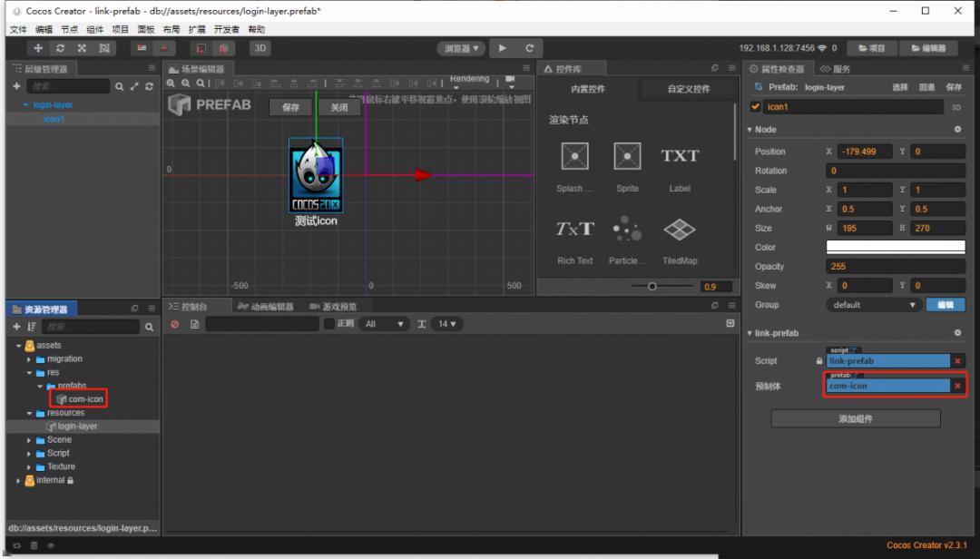Open the 节点 (Node) menu
Image resolution: width=980 pixels, height=559 pixels.
pos(69,30)
